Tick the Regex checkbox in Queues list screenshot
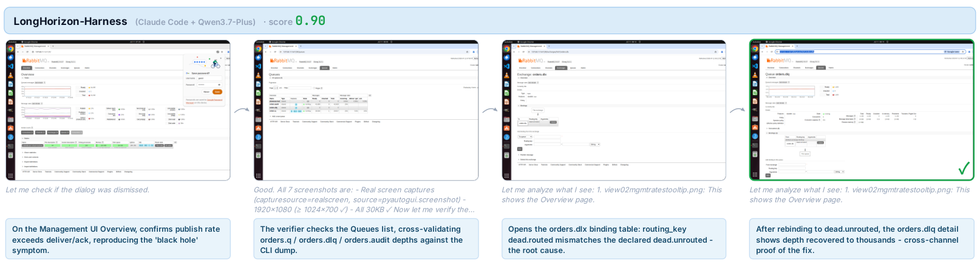 tap(314, 88)
